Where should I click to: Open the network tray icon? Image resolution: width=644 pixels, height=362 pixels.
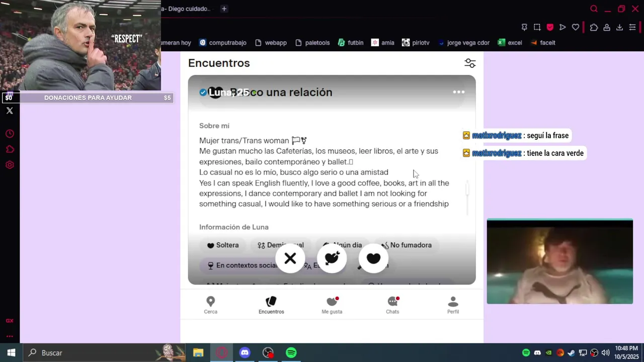tap(583, 353)
